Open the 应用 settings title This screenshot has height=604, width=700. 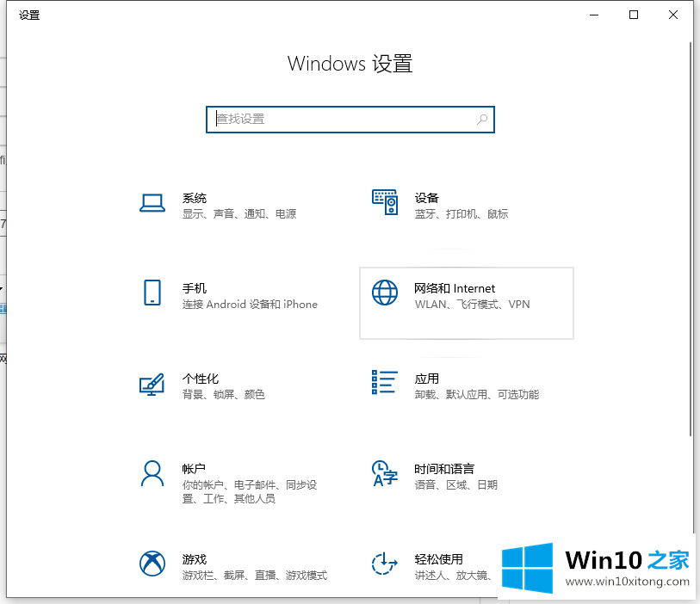(x=427, y=379)
